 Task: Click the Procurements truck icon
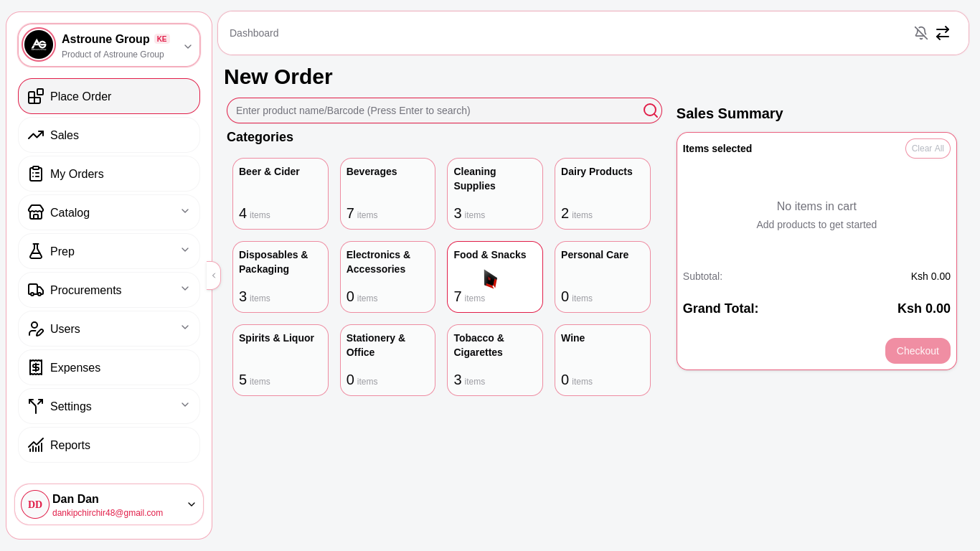coord(36,290)
